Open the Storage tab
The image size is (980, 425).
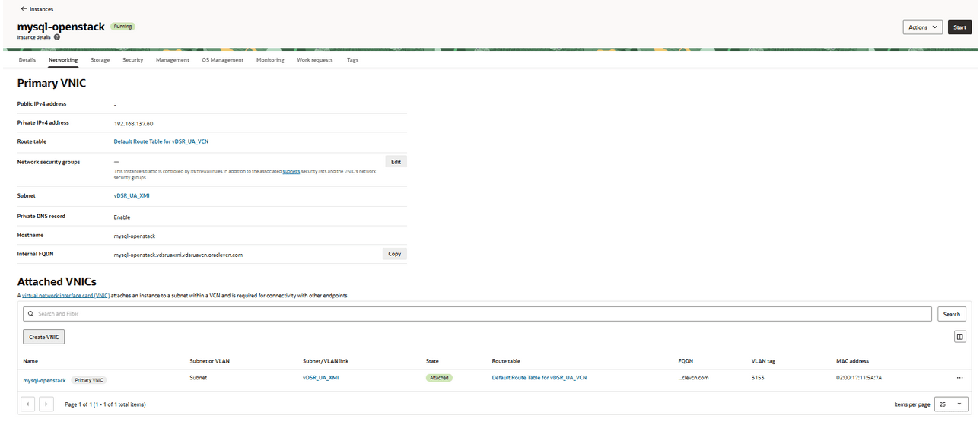100,60
